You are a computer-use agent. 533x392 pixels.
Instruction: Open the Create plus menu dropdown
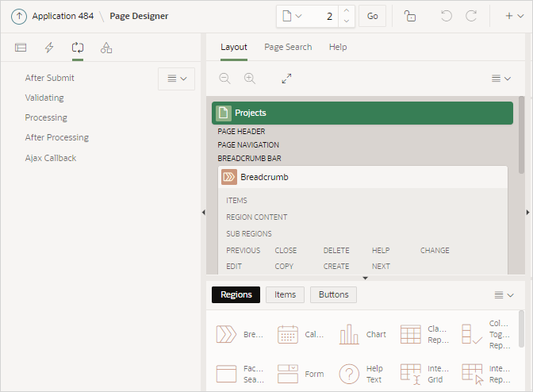tap(514, 16)
